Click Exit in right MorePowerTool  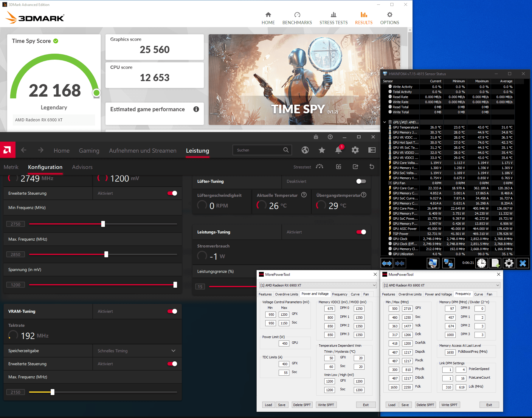coord(489,405)
